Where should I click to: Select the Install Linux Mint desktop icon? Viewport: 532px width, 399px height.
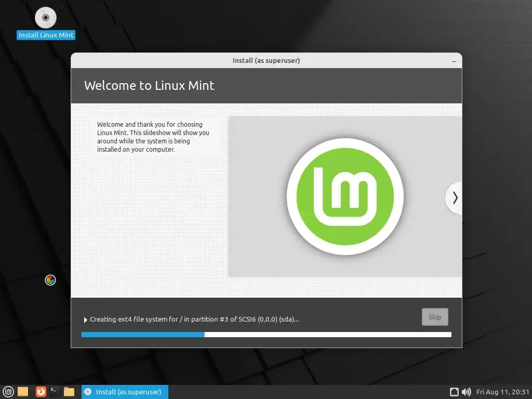pos(46,23)
